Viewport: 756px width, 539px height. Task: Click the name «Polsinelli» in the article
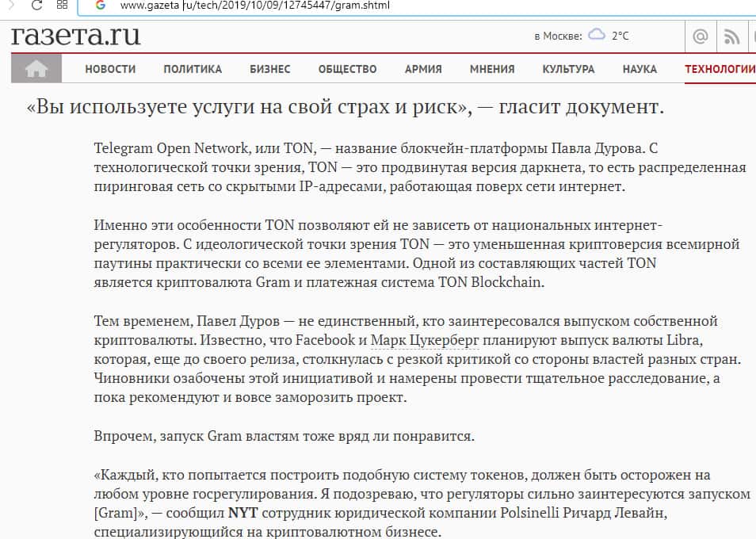pyautogui.click(x=529, y=513)
